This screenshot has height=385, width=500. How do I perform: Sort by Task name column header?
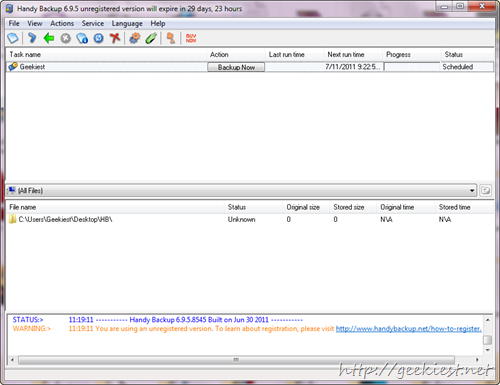click(106, 55)
